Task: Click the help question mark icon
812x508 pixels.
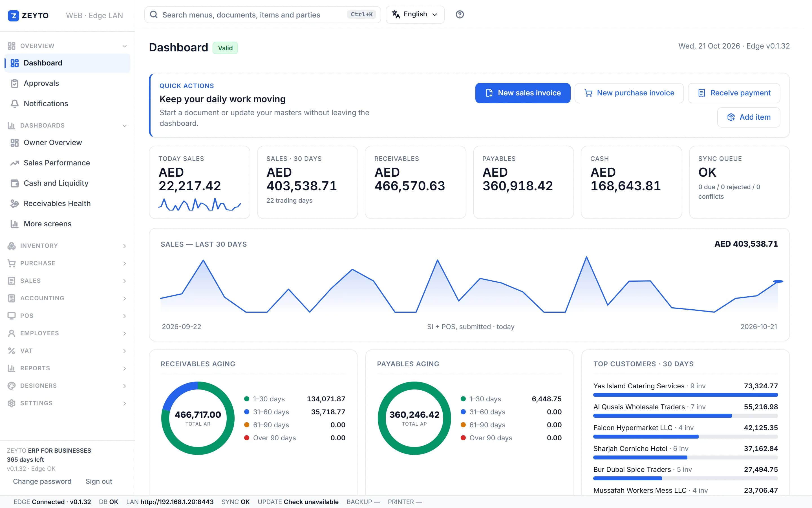Action: tap(460, 14)
